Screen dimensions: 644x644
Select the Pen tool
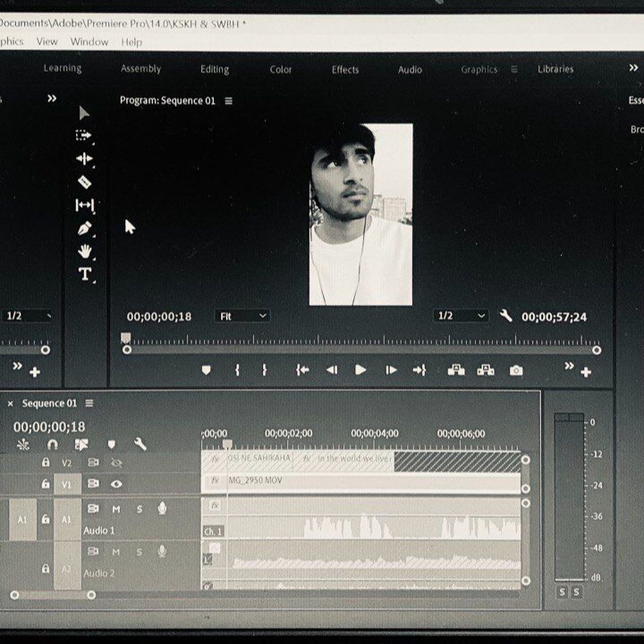[x=84, y=228]
